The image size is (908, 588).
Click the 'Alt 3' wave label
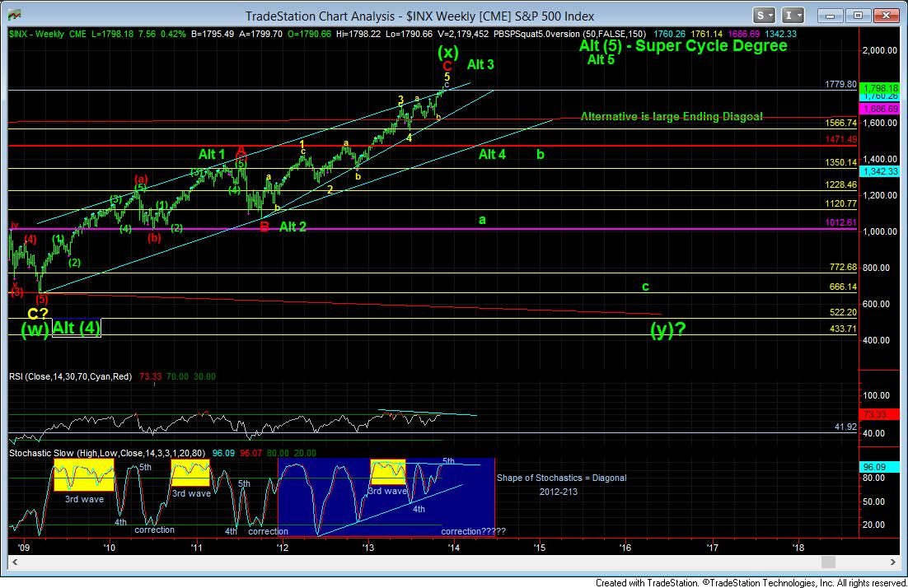pos(480,64)
